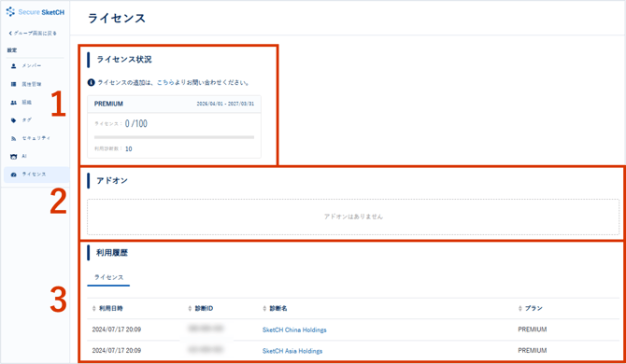Click the 0 /100 license count

[x=135, y=123]
